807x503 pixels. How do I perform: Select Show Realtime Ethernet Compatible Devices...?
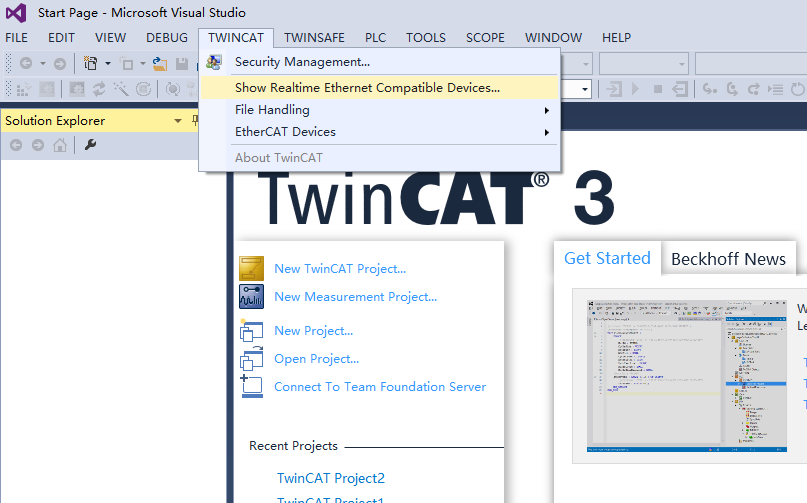tap(379, 88)
